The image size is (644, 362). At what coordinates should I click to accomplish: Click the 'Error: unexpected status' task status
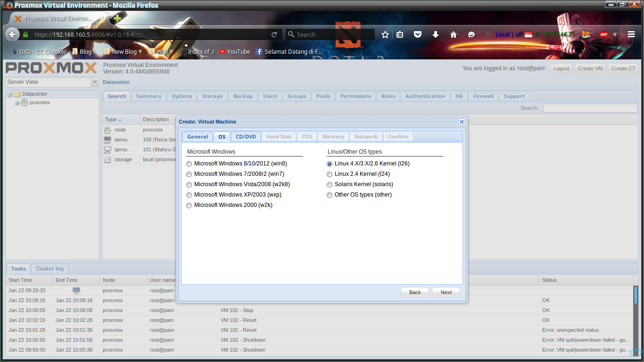click(x=570, y=330)
